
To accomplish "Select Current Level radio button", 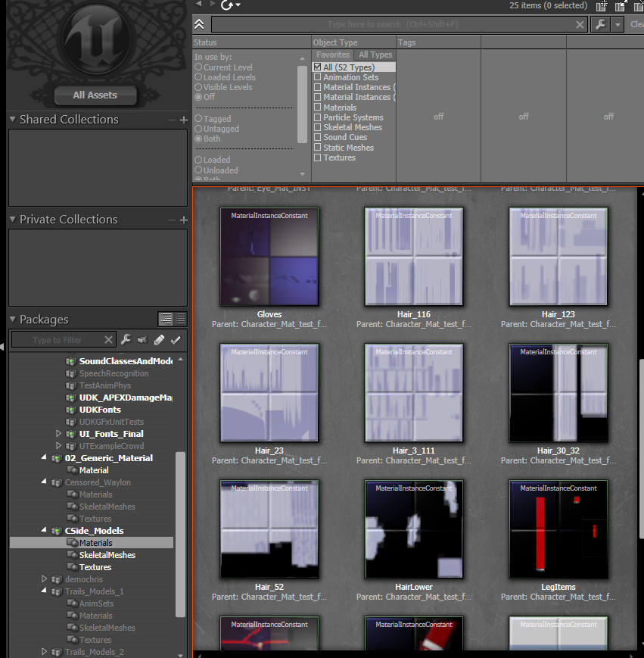I will tap(199, 67).
